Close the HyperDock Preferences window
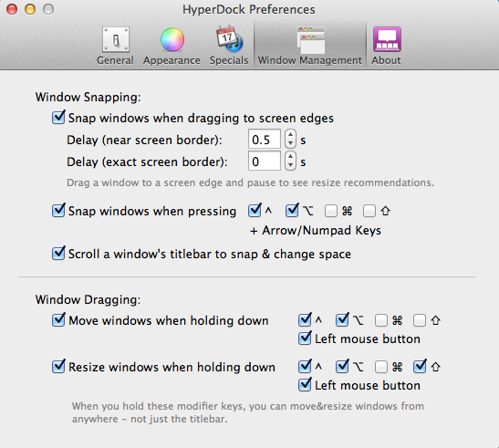Image resolution: width=499 pixels, height=448 pixels. (12, 9)
